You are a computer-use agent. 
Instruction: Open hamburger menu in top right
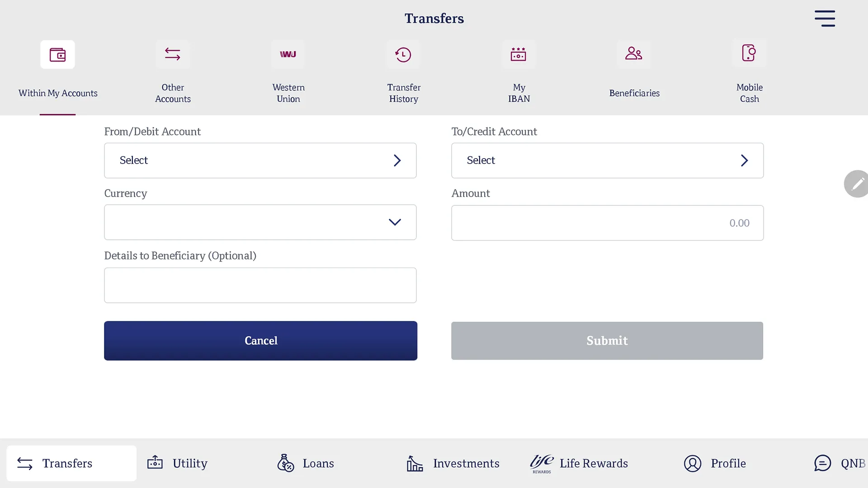(x=825, y=18)
